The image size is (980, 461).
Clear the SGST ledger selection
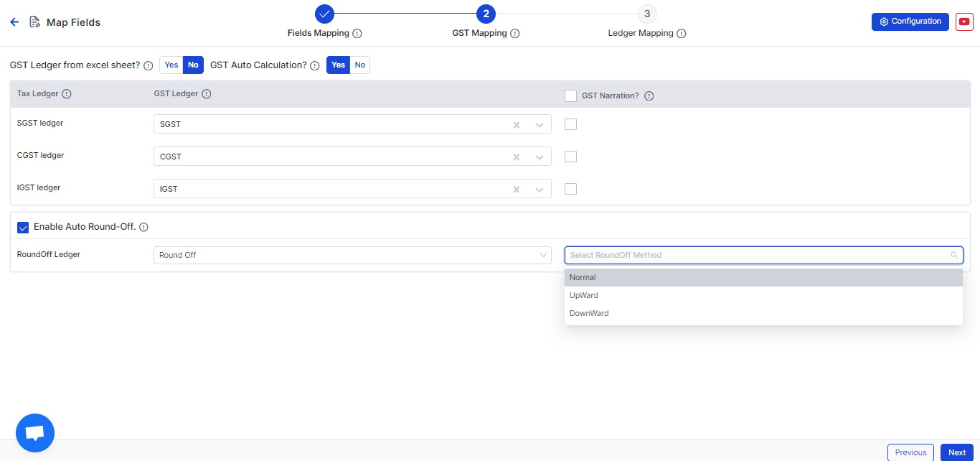516,125
